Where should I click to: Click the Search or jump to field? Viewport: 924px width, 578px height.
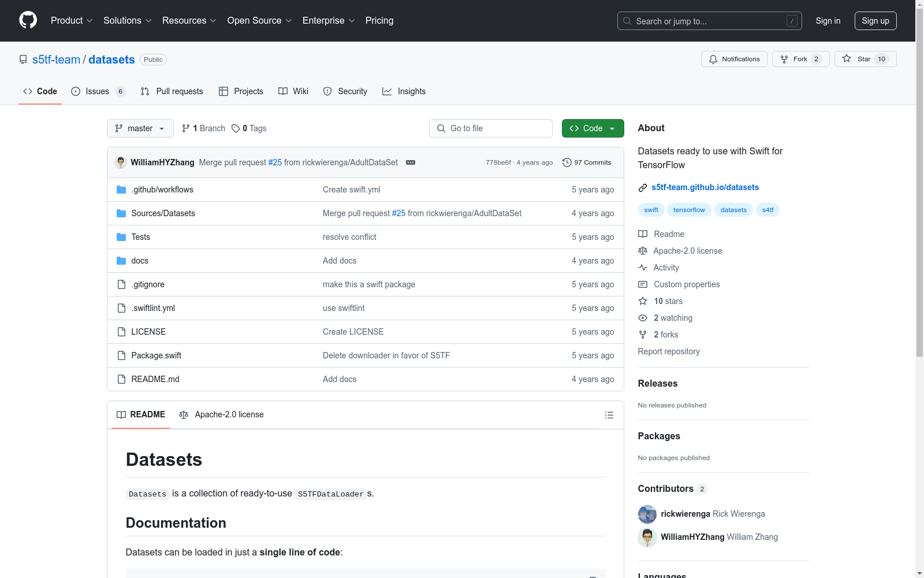710,21
